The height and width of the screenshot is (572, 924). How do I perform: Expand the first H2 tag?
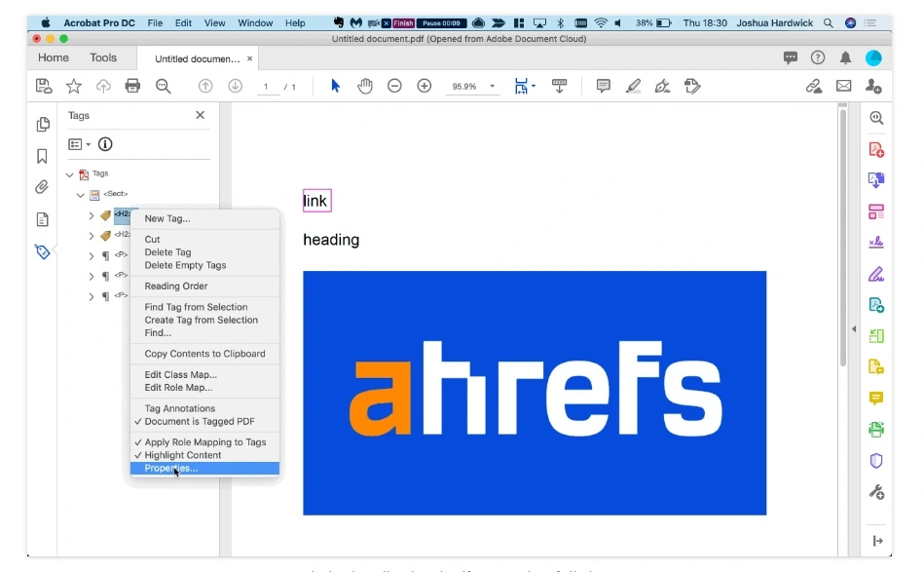[92, 215]
